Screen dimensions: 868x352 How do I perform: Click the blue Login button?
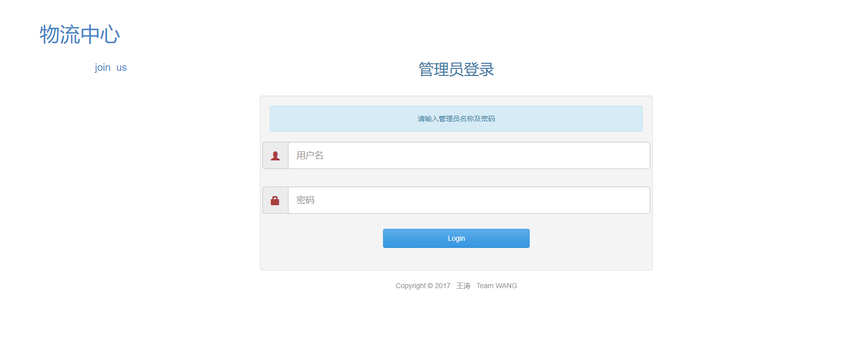[456, 238]
